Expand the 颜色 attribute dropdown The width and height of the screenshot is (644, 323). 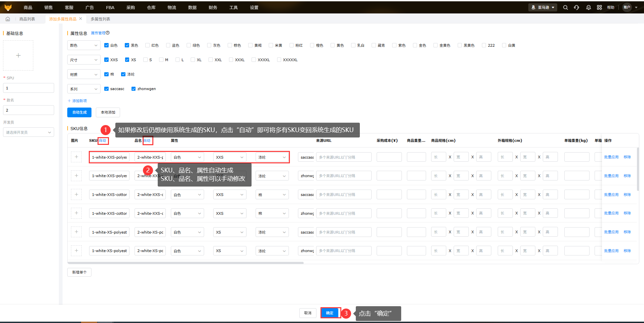[x=84, y=45]
